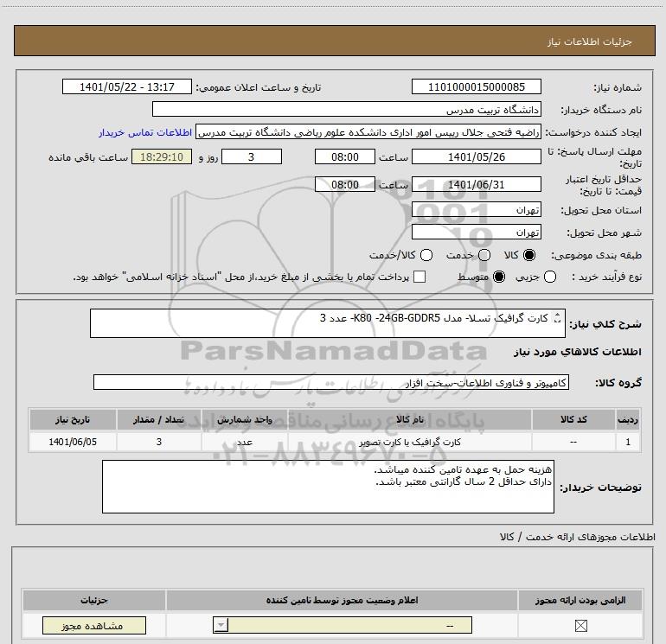
Task: Click the price validity date field 1401/06/31
Action: click(x=476, y=184)
